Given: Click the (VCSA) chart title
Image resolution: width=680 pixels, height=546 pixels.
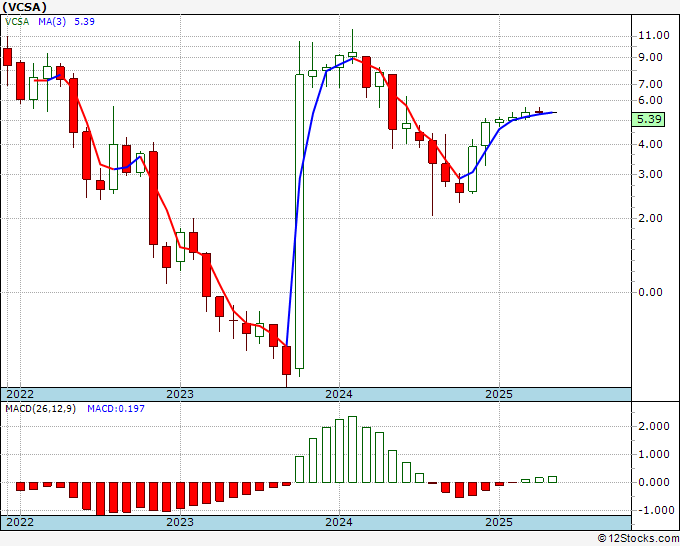Looking at the screenshot, I should [x=25, y=7].
